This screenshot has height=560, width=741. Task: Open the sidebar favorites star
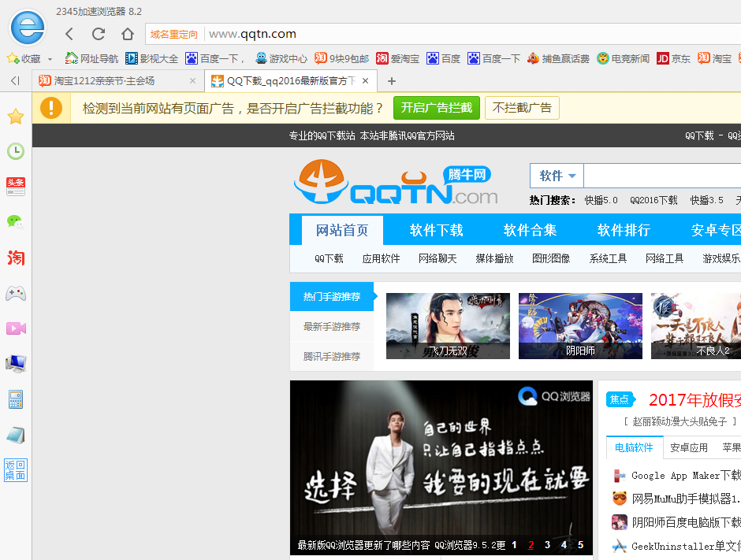click(x=16, y=116)
